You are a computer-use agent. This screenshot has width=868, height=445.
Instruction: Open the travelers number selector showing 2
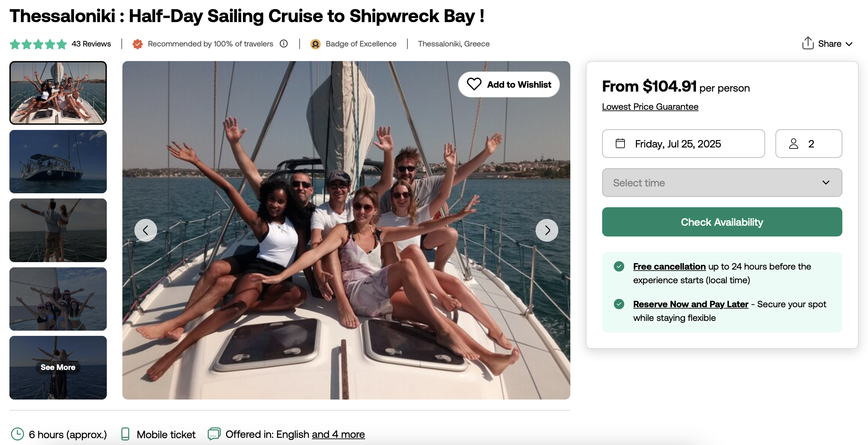pyautogui.click(x=808, y=144)
